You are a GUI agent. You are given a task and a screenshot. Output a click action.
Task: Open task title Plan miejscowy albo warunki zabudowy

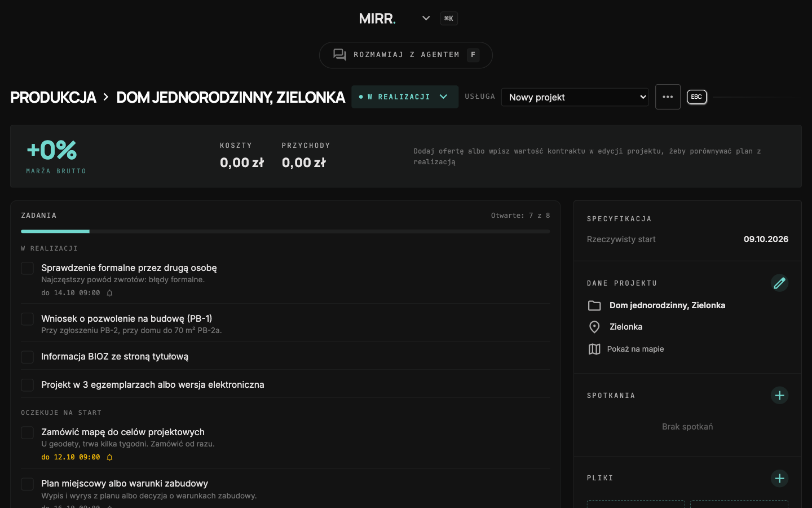pos(125,483)
